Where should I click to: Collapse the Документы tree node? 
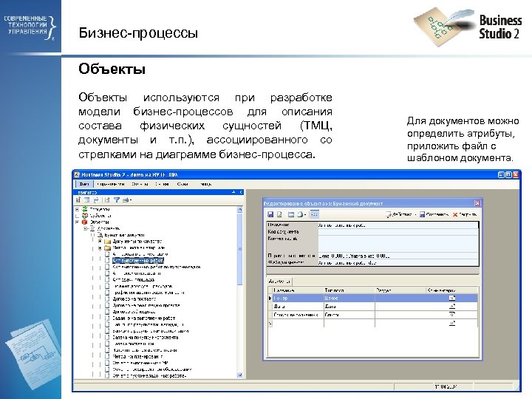point(86,228)
